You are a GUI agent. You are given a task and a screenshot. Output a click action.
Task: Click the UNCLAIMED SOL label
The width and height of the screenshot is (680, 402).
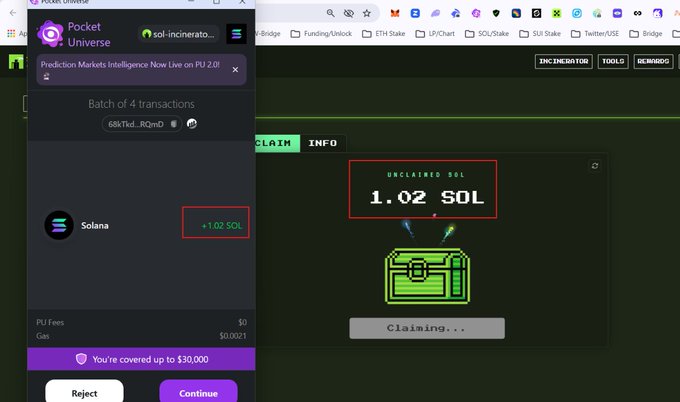click(425, 175)
